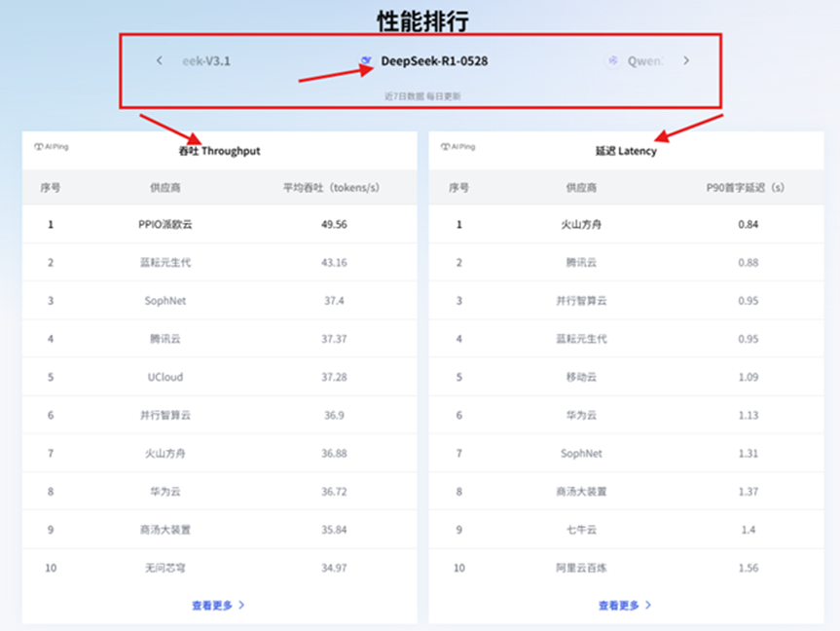The height and width of the screenshot is (631, 840).
Task: Click throughput value 35.84
Action: (x=334, y=530)
